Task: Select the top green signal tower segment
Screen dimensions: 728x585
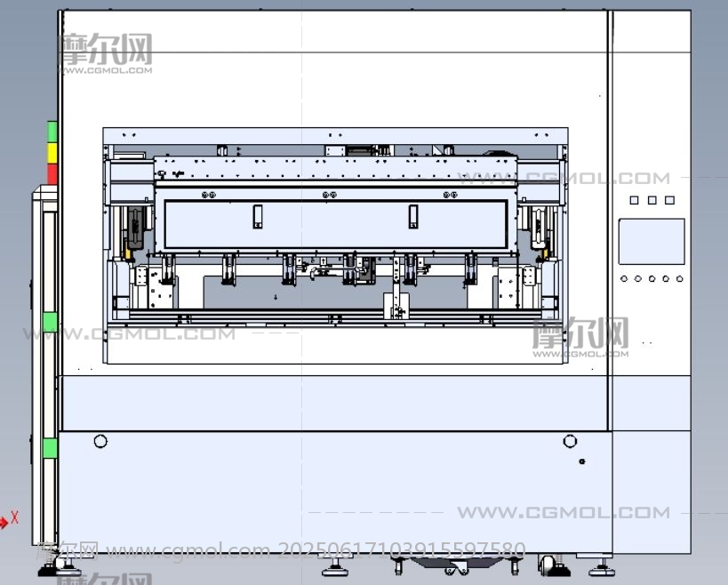Action: (x=52, y=132)
